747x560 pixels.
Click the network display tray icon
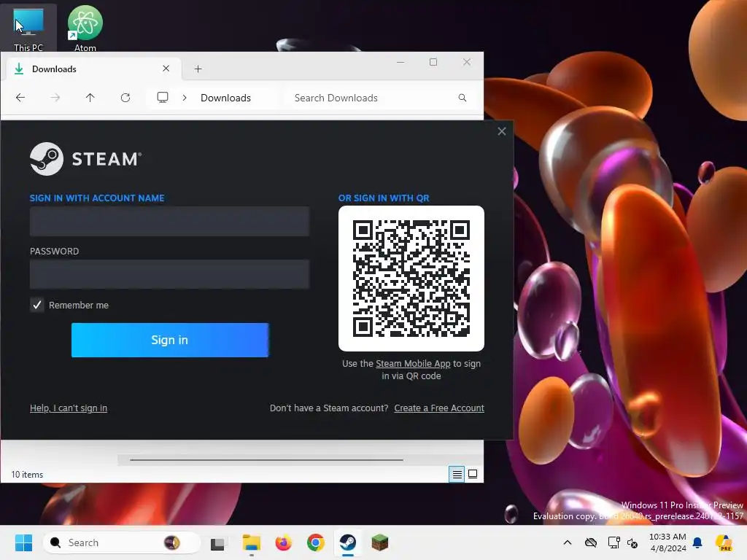click(x=614, y=542)
